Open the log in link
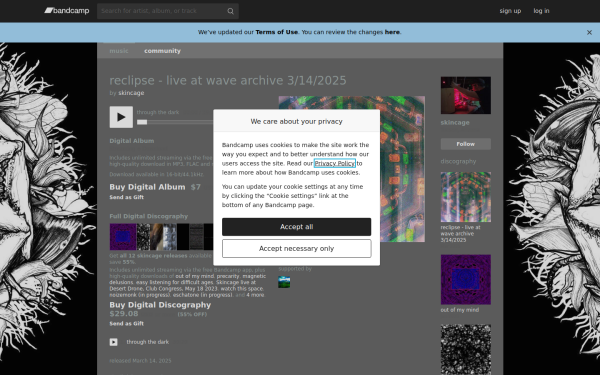This screenshot has height=375, width=600. coord(541,11)
